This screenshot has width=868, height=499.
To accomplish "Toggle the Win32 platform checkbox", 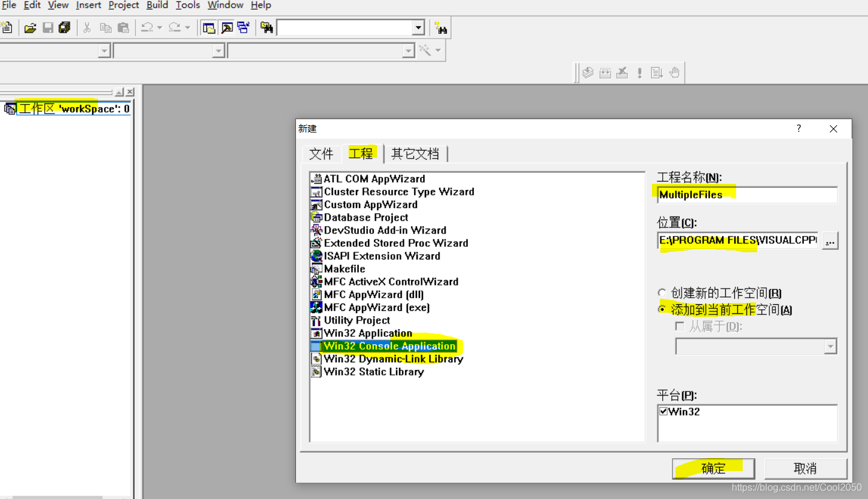I will [664, 411].
